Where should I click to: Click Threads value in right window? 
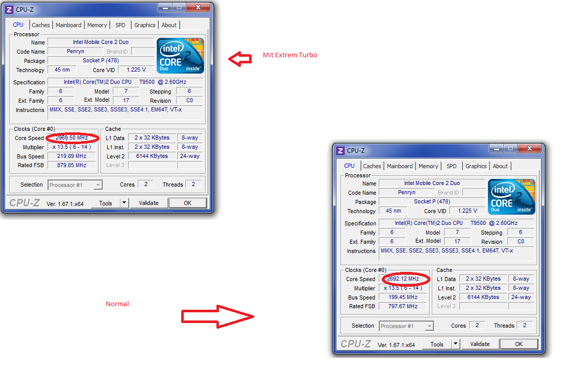(x=525, y=325)
